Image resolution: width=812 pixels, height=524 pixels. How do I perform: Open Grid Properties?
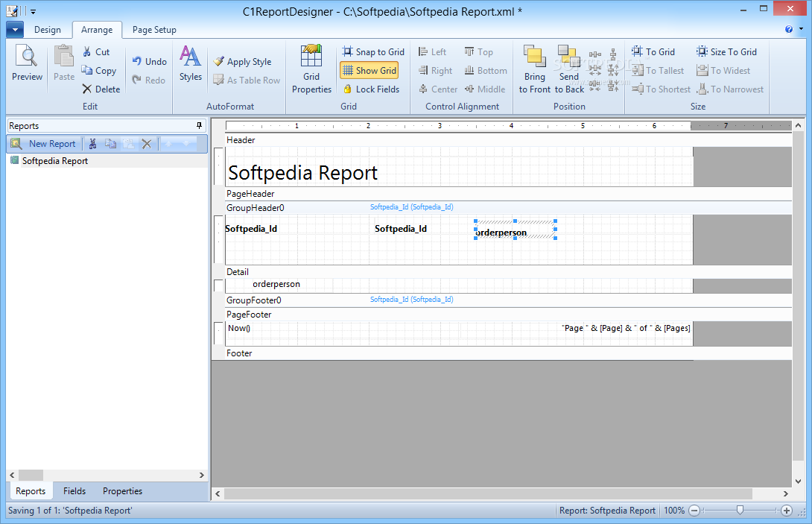point(311,69)
